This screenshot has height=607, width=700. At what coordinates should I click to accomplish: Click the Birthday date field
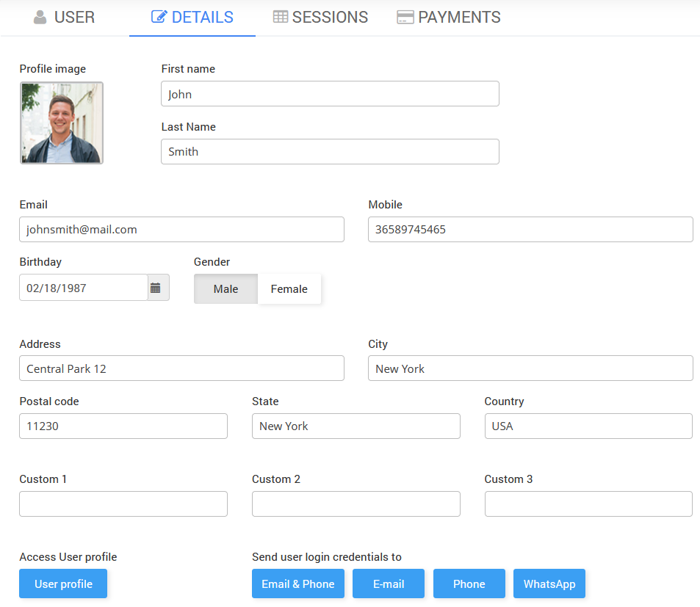[84, 288]
